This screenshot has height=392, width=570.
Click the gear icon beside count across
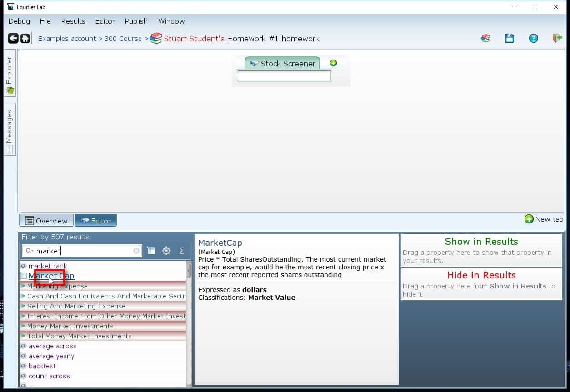point(24,376)
